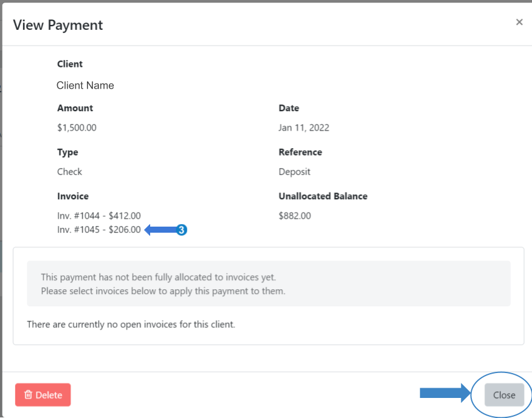Select invoice Inv. #1045 - $206.00
Image resolution: width=532 pixels, height=418 pixels.
point(98,230)
